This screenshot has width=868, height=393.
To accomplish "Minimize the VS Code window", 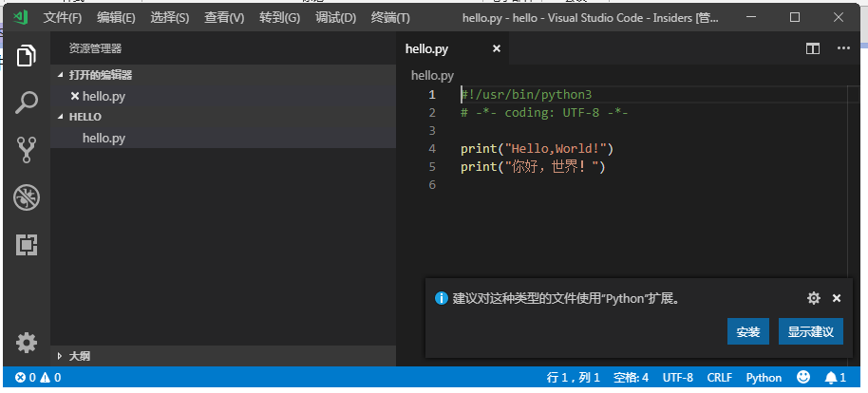I will pos(751,18).
